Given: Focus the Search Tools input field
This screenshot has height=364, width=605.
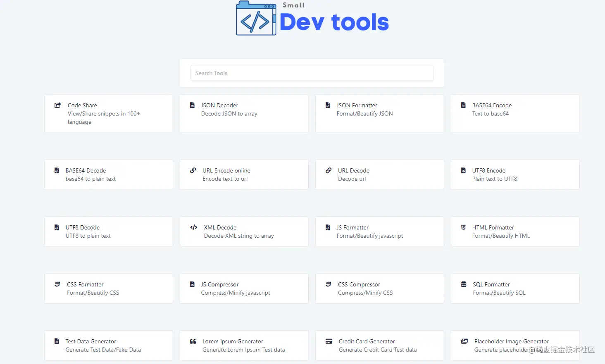Looking at the screenshot, I should point(312,73).
